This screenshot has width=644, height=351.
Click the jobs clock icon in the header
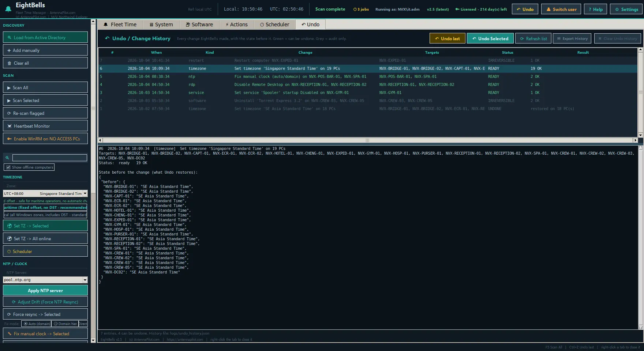[x=355, y=10]
